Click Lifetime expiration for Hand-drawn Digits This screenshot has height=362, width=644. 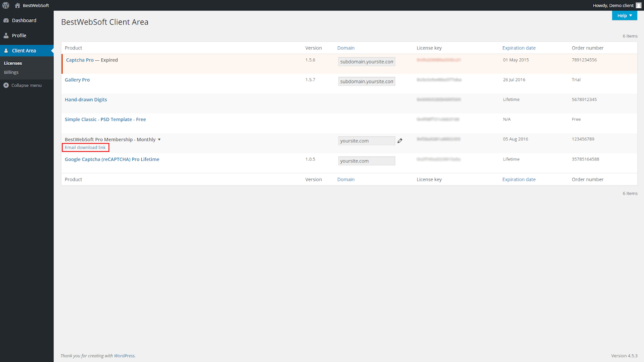pyautogui.click(x=511, y=99)
